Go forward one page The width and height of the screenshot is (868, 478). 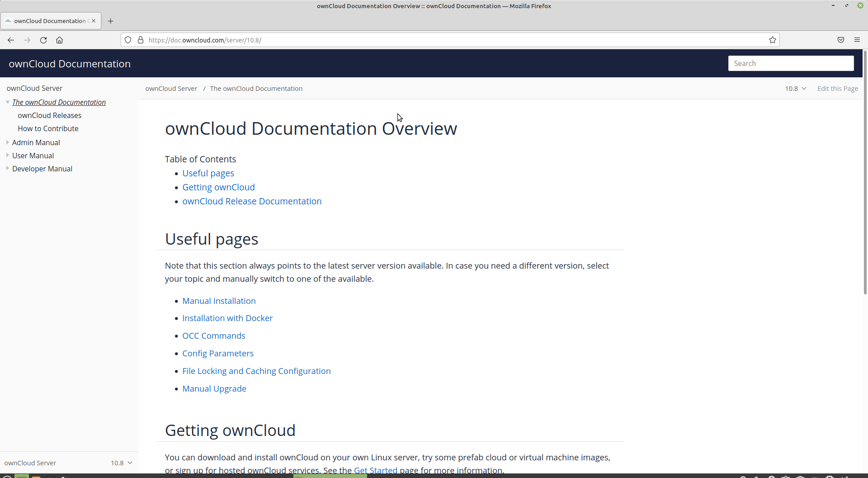27,40
